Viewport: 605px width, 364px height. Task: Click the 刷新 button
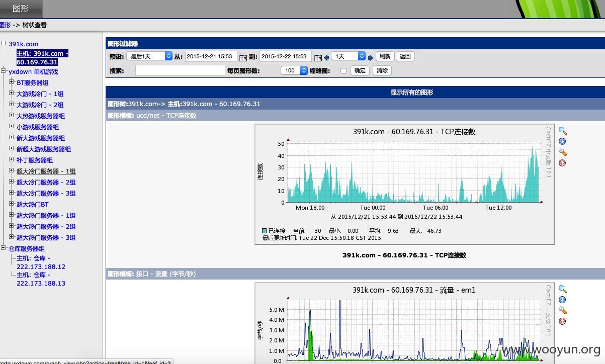pos(385,56)
